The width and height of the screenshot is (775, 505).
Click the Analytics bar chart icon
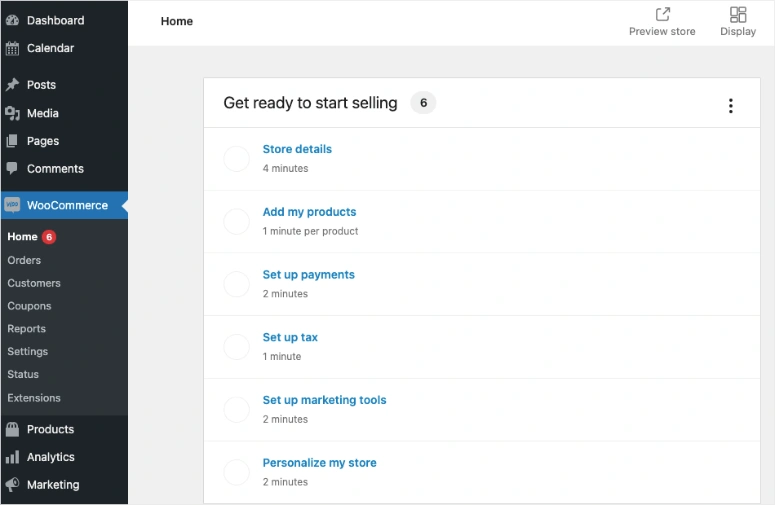pos(12,457)
